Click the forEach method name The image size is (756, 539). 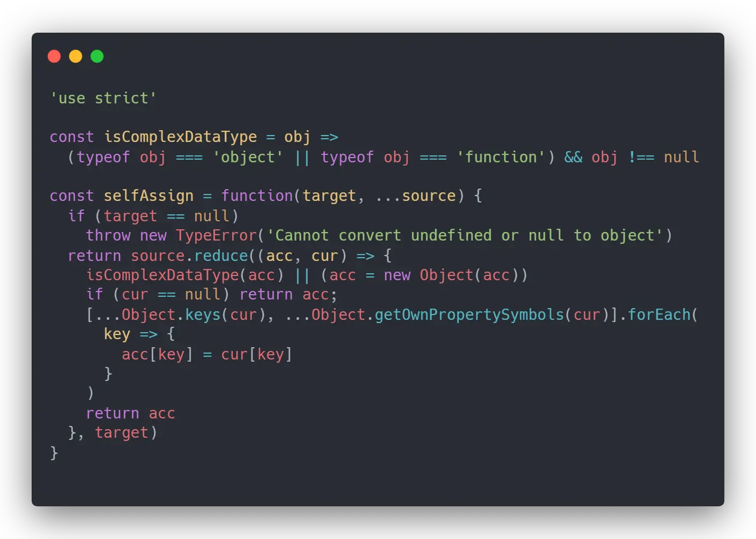[x=659, y=315]
